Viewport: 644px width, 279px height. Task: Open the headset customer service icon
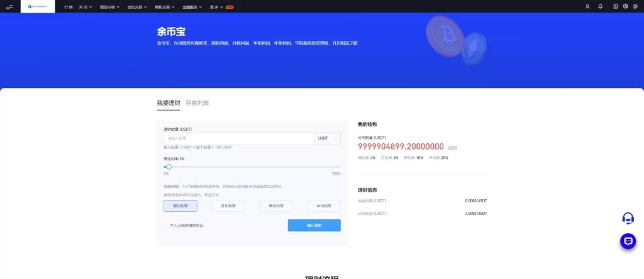click(x=628, y=218)
